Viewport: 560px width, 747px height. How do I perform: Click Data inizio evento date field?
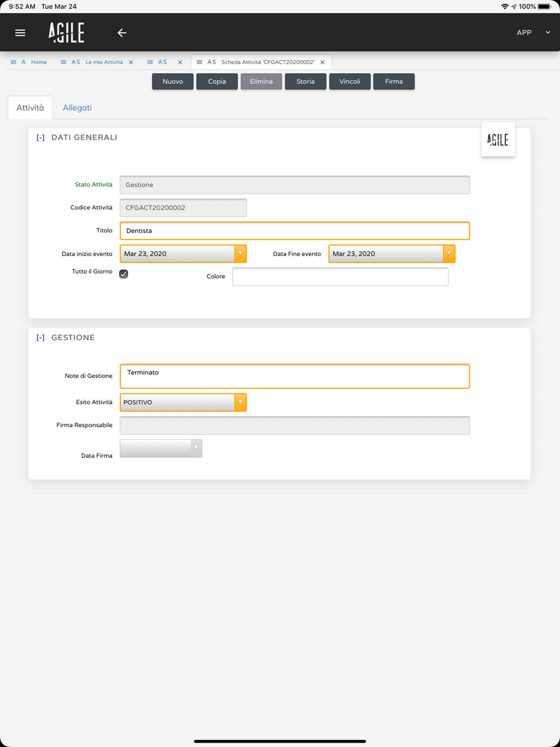[177, 254]
